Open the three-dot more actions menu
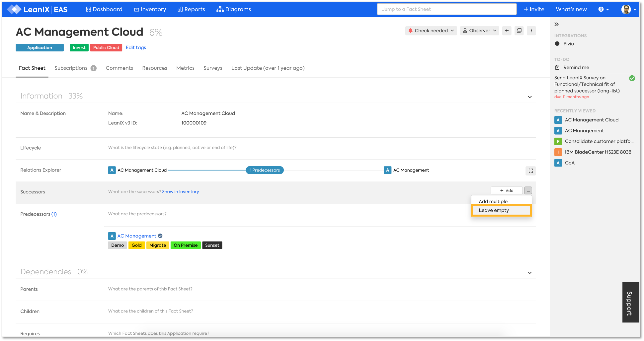 tap(531, 31)
